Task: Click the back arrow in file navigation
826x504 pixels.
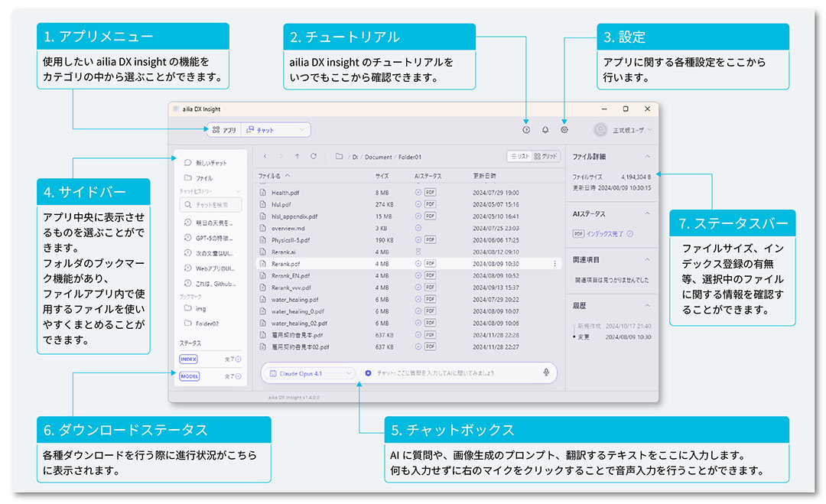Action: click(264, 156)
